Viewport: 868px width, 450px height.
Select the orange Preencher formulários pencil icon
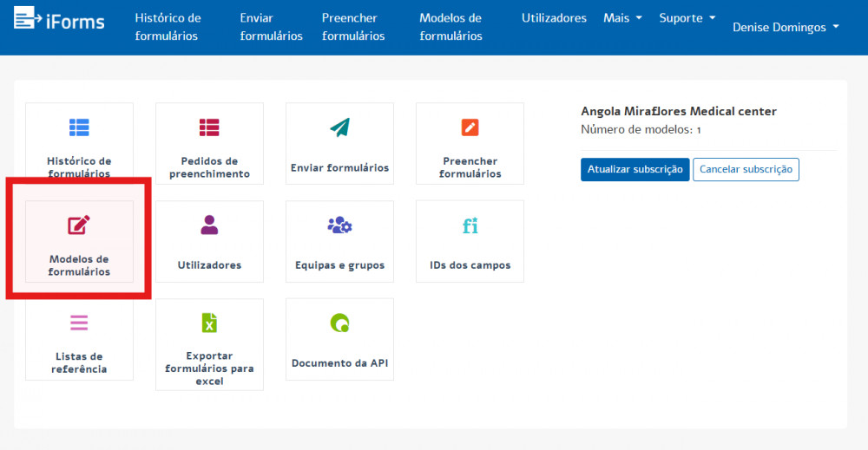click(470, 127)
